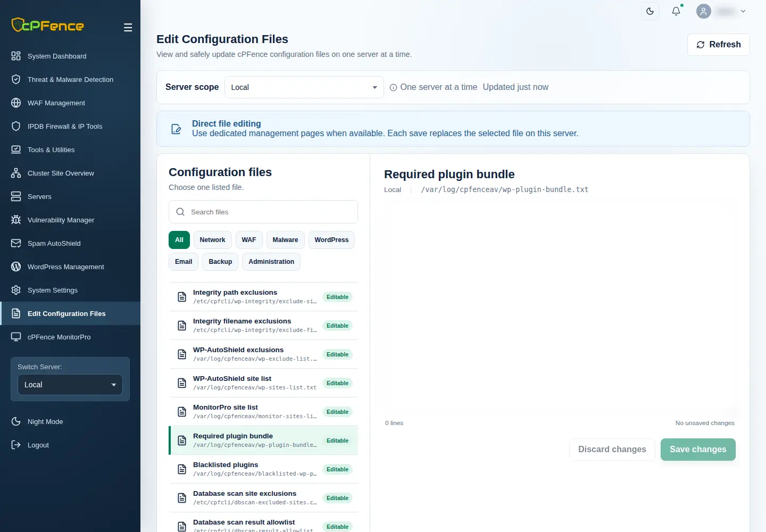Filter files by WordPress

tap(331, 240)
